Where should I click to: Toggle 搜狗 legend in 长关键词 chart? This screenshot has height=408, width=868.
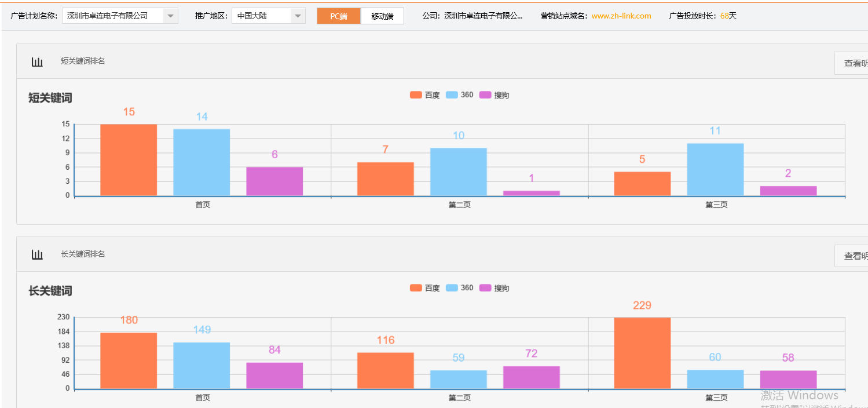494,288
